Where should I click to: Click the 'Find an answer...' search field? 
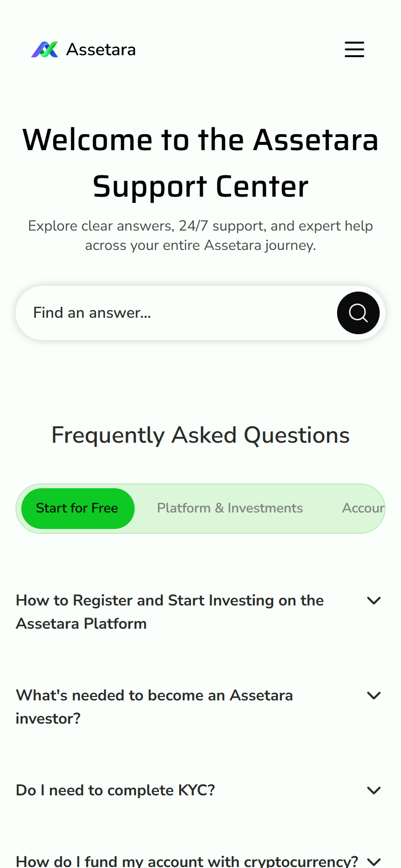click(x=145, y=313)
